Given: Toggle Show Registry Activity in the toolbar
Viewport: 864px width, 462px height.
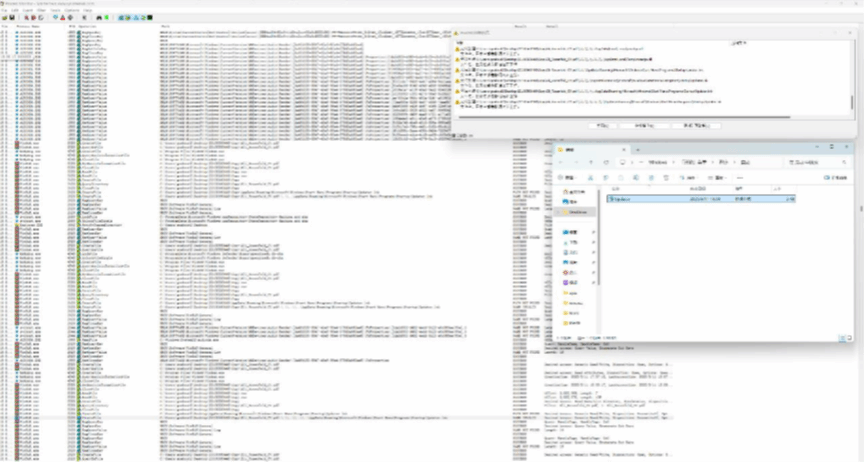Looking at the screenshot, I should (x=119, y=18).
